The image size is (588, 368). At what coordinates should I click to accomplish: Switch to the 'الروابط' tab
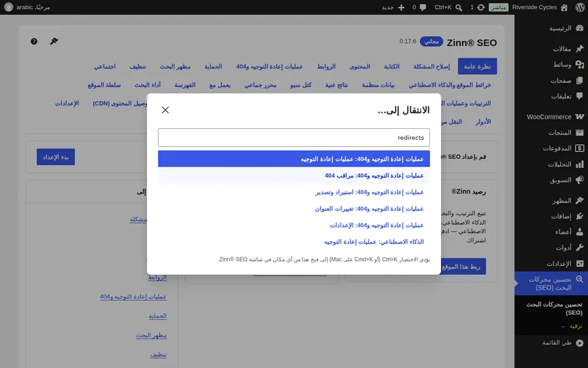(x=326, y=66)
